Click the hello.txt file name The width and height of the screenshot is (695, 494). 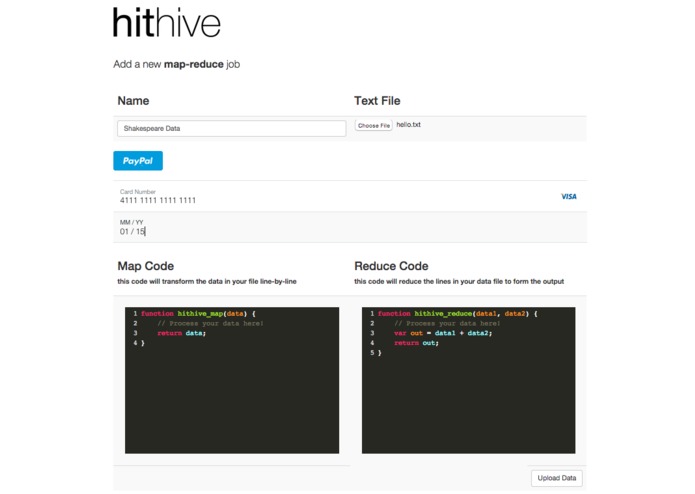(x=408, y=124)
